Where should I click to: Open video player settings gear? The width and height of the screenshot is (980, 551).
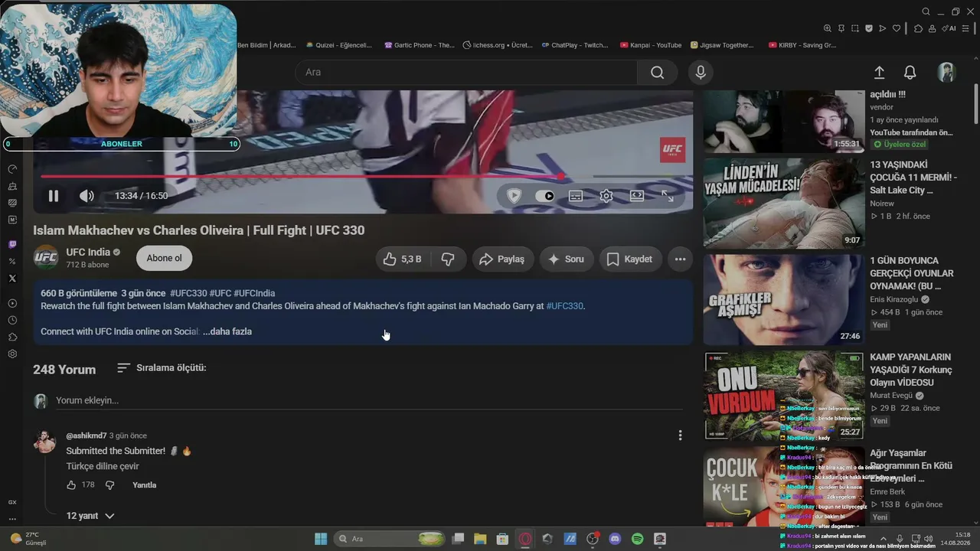[x=606, y=196]
